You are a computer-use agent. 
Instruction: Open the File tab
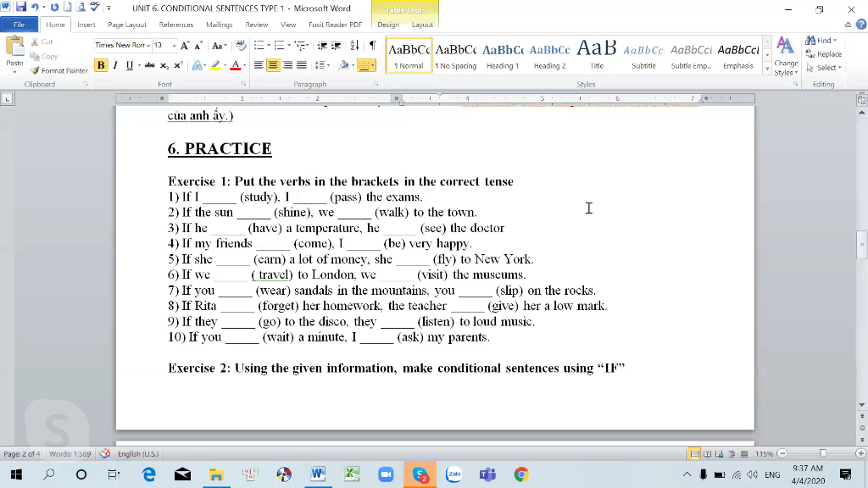(19, 25)
